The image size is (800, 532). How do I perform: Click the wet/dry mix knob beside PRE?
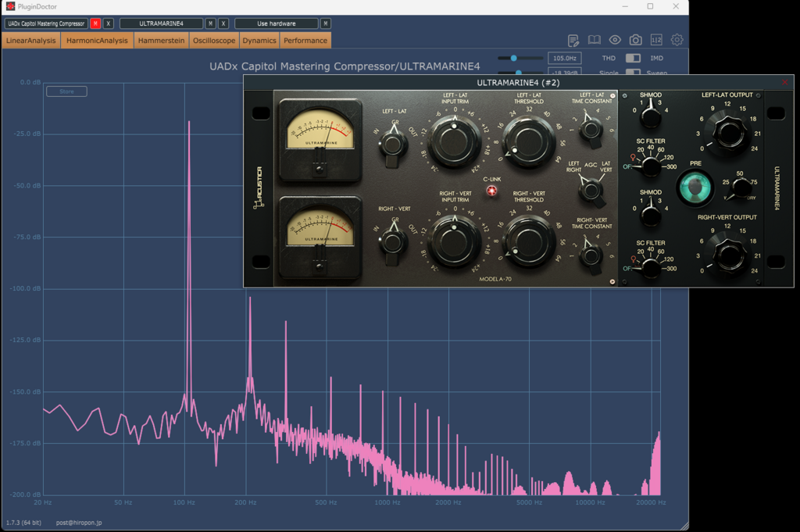click(x=741, y=188)
